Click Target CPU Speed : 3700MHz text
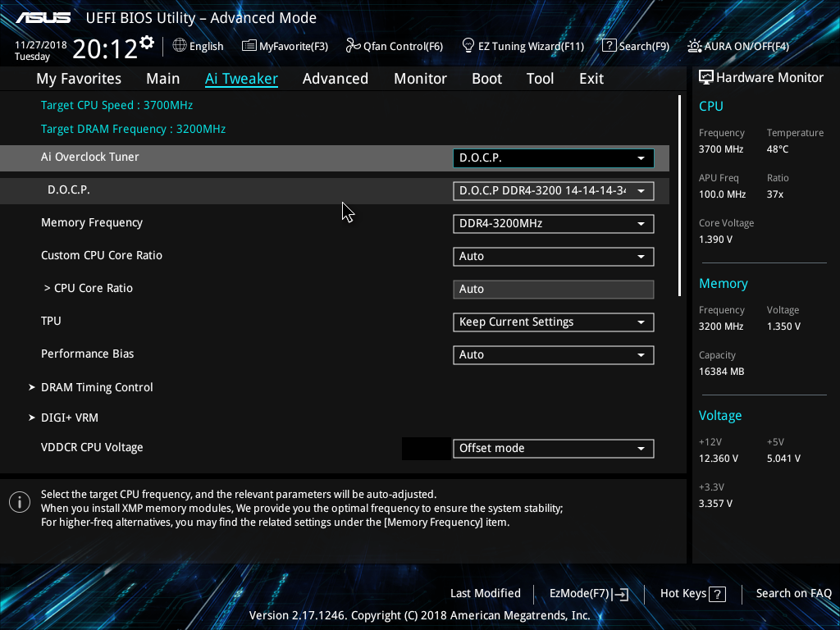 pyautogui.click(x=116, y=105)
